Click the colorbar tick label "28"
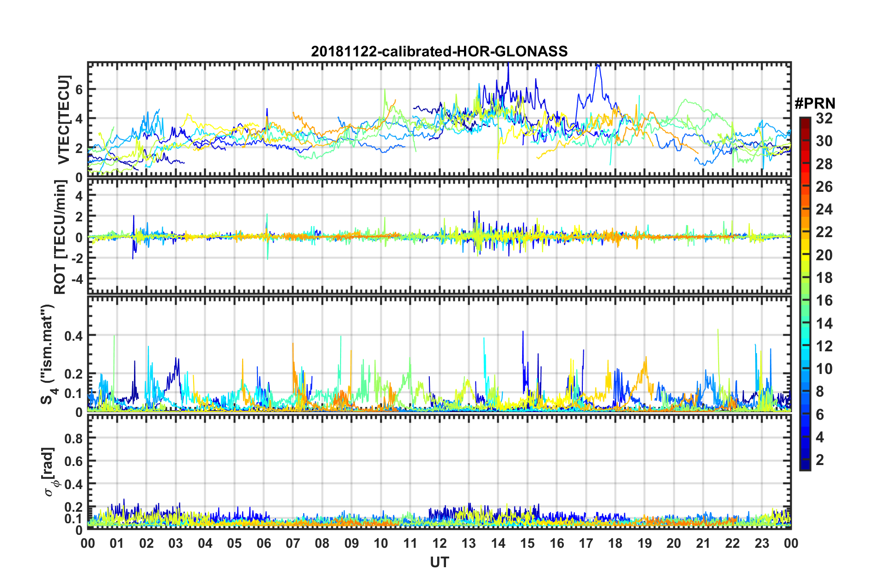Screen dimensions: 879x588 click(824, 164)
